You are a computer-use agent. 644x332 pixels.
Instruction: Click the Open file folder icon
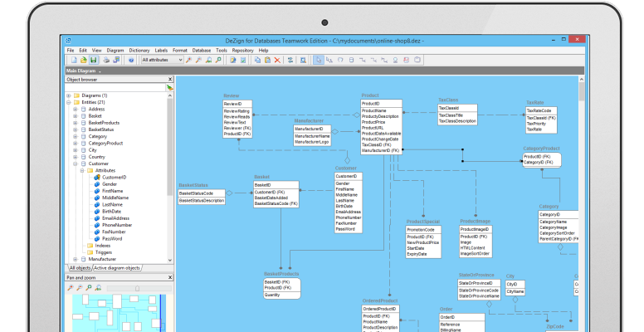point(83,60)
